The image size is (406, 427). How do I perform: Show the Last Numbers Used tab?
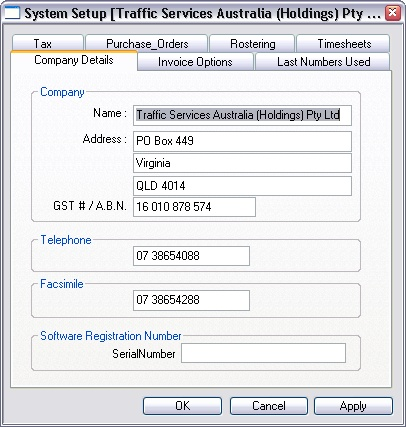(x=323, y=62)
